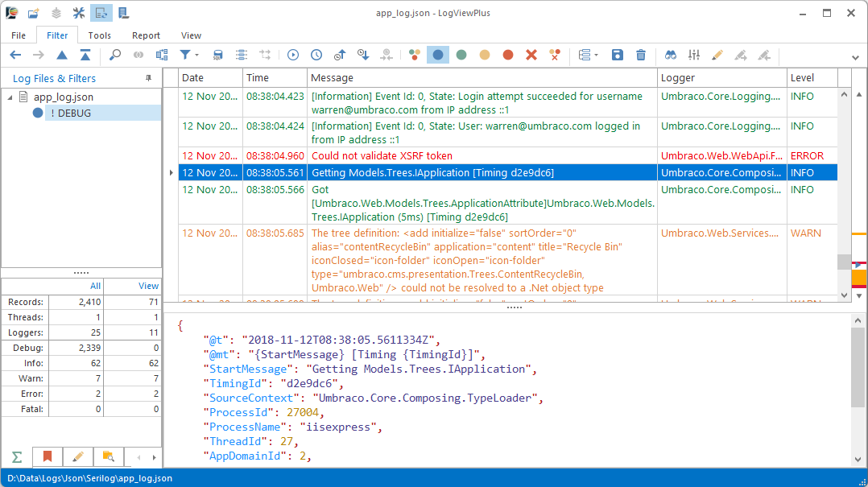This screenshot has height=487, width=868.
Task: Pin the Log Files & Filters panel
Action: tap(148, 78)
